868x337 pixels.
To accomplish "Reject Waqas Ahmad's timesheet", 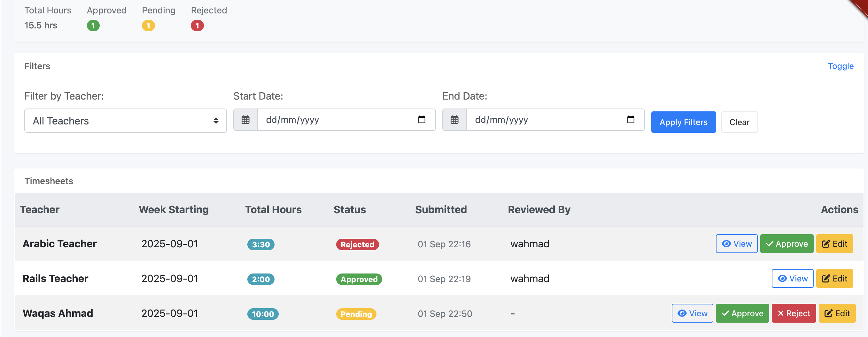I will coord(794,313).
